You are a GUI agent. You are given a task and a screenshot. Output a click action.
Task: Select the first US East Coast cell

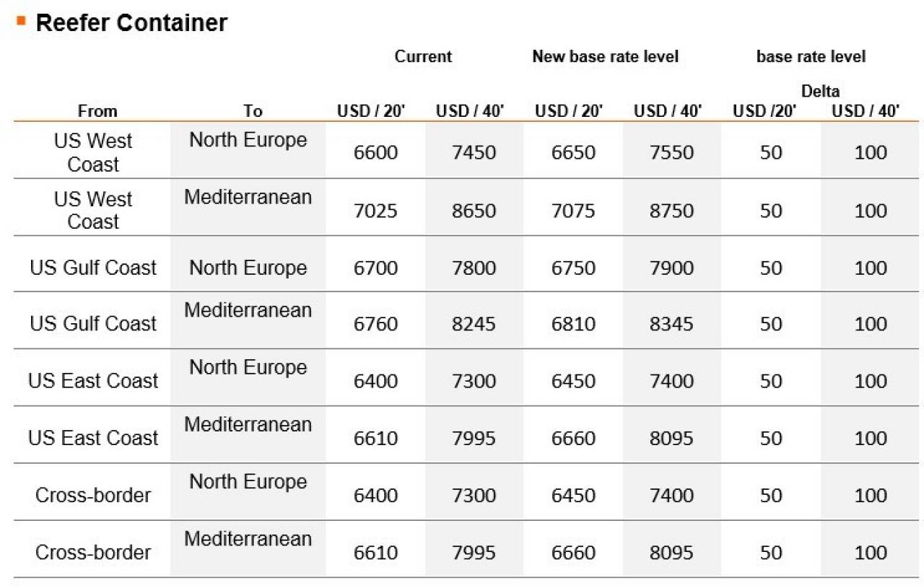pyautogui.click(x=93, y=381)
